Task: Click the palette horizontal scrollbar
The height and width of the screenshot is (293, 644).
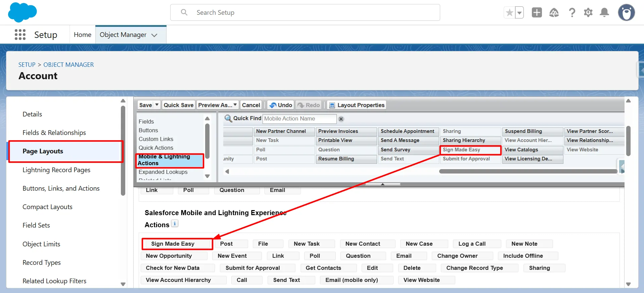Action: [528, 172]
